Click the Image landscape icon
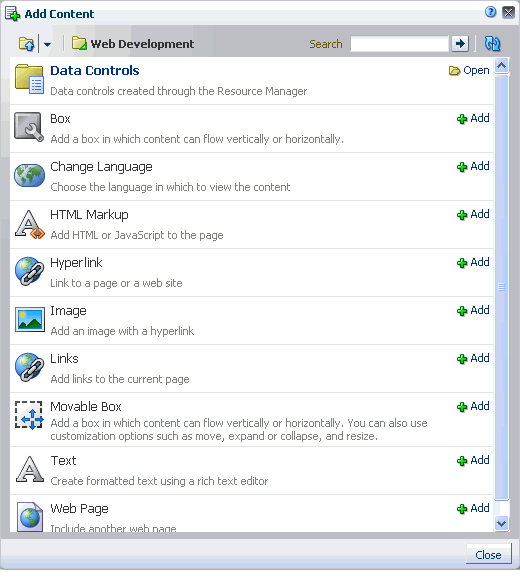 pyautogui.click(x=30, y=319)
